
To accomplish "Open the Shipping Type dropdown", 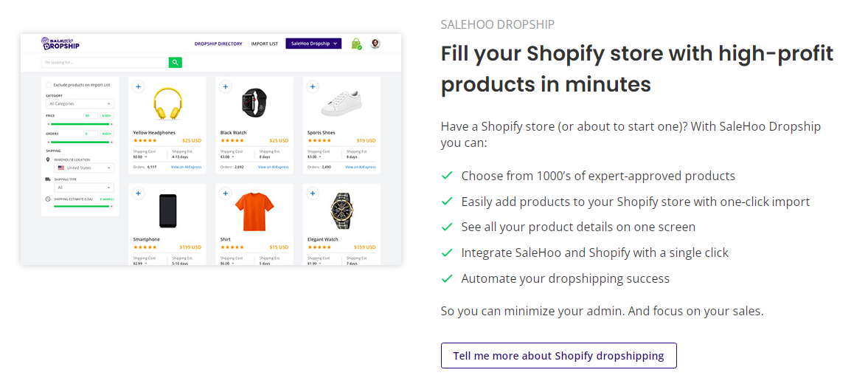I will click(x=84, y=188).
